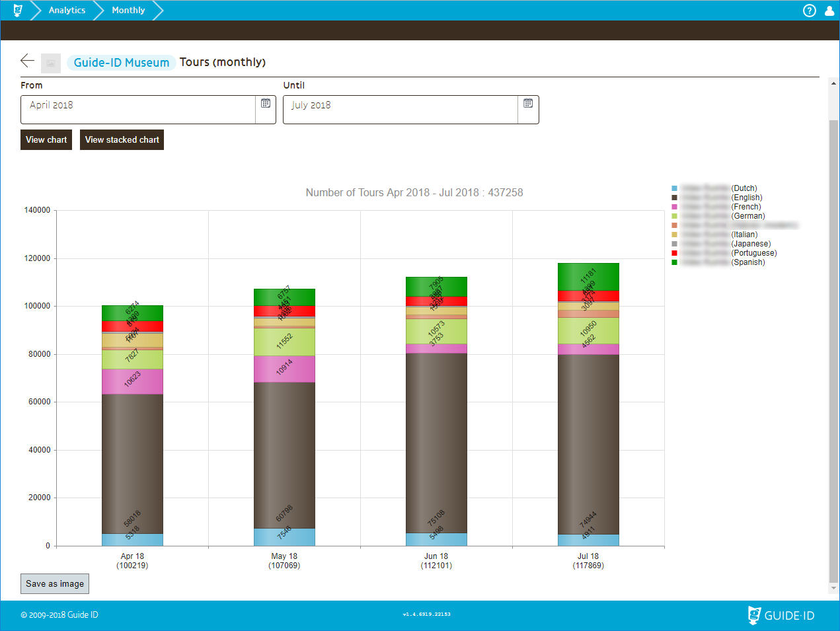Go to the Analytics breadcrumb

tap(67, 10)
